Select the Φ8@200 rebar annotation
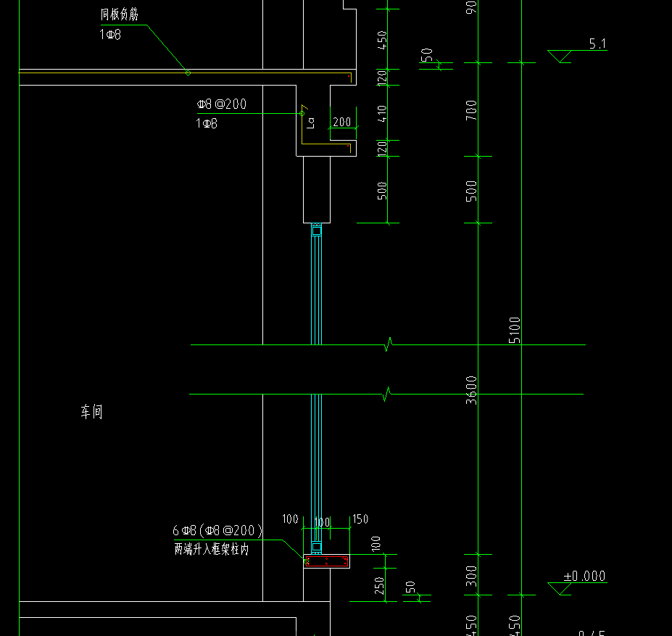The height and width of the screenshot is (636, 672). 222,104
